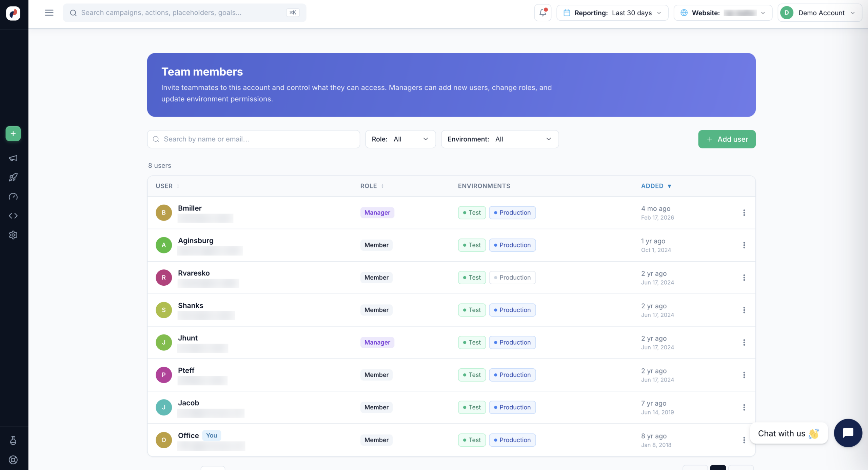Toggle Test environment chip for Jhunt
Viewport: 868px width, 470px height.
[x=472, y=343]
